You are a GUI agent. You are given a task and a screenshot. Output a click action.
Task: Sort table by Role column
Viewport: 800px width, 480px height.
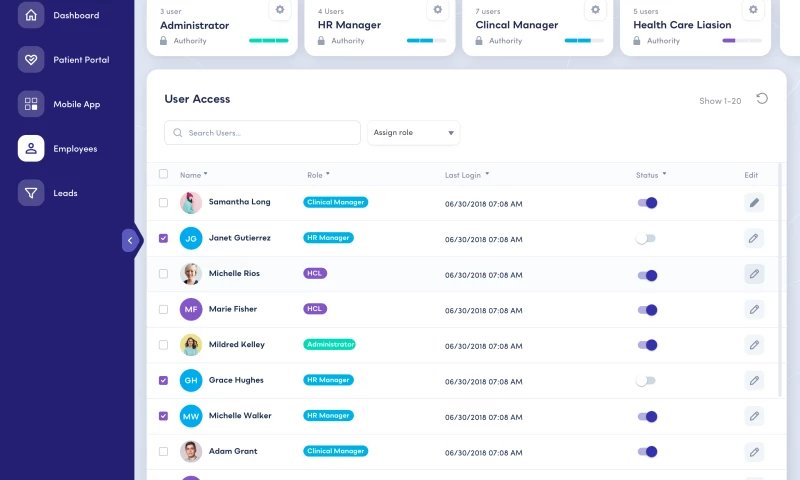(x=318, y=175)
